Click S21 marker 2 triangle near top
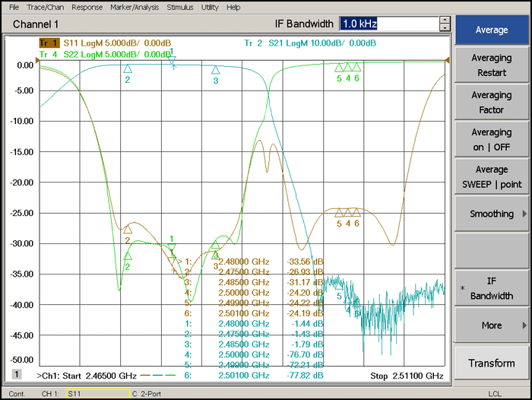Viewport: 532px width, 400px height. pos(128,69)
